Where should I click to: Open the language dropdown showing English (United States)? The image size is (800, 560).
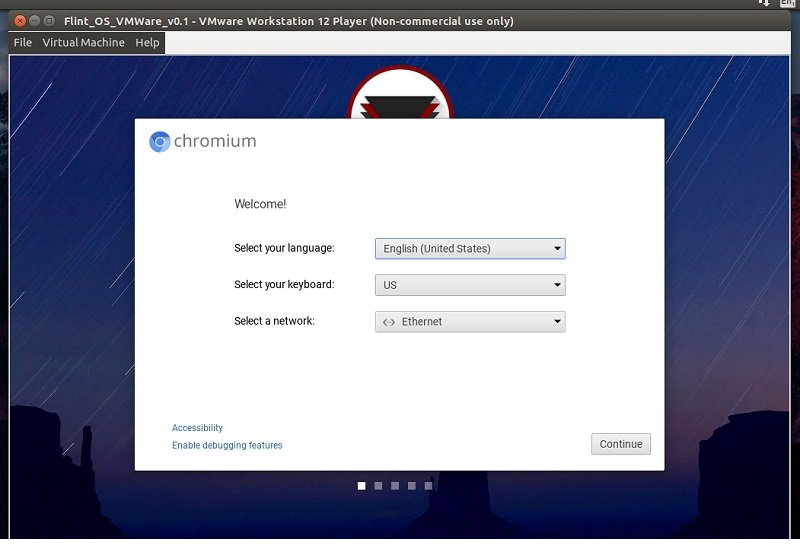(470, 248)
